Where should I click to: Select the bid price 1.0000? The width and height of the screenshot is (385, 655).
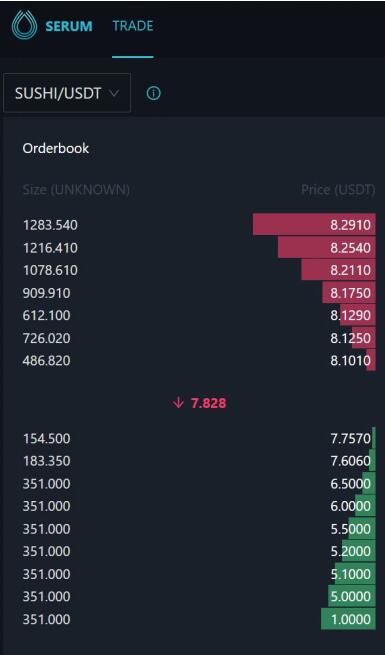point(350,619)
